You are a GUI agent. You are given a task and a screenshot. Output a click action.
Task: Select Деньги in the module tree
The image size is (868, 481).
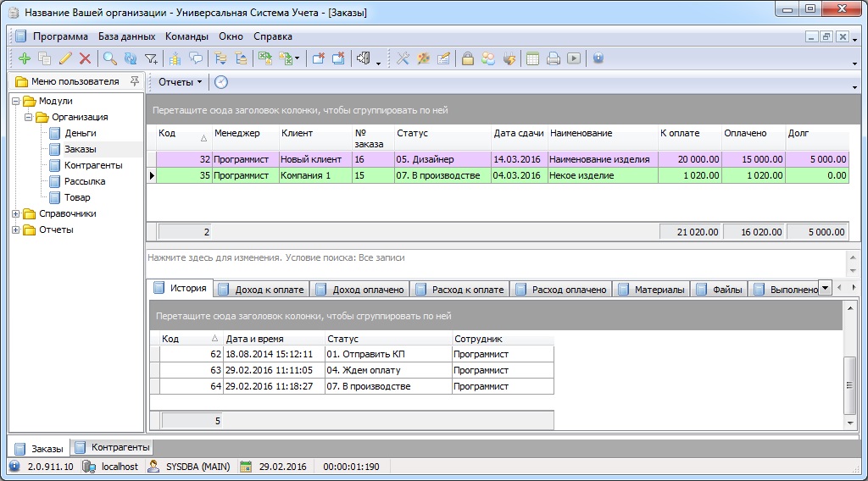click(x=81, y=133)
